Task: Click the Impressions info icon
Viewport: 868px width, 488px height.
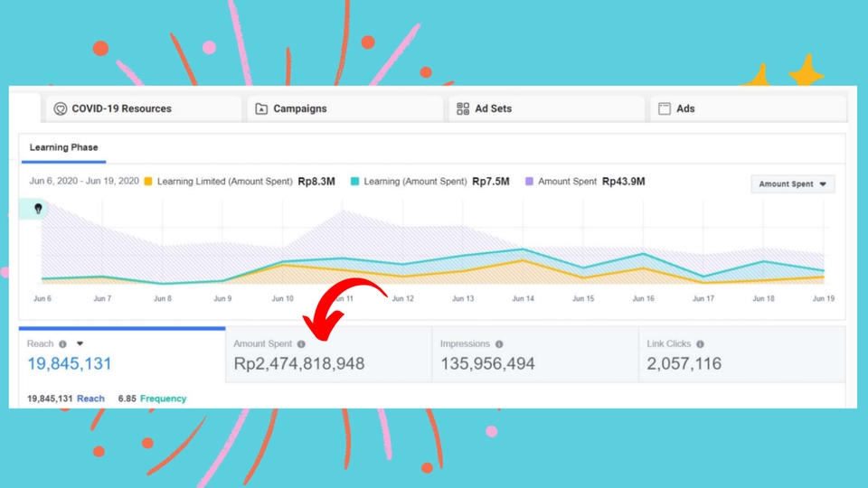Action: pyautogui.click(x=499, y=344)
